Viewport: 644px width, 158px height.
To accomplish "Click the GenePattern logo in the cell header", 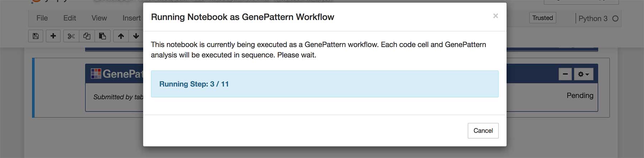I will point(96,74).
